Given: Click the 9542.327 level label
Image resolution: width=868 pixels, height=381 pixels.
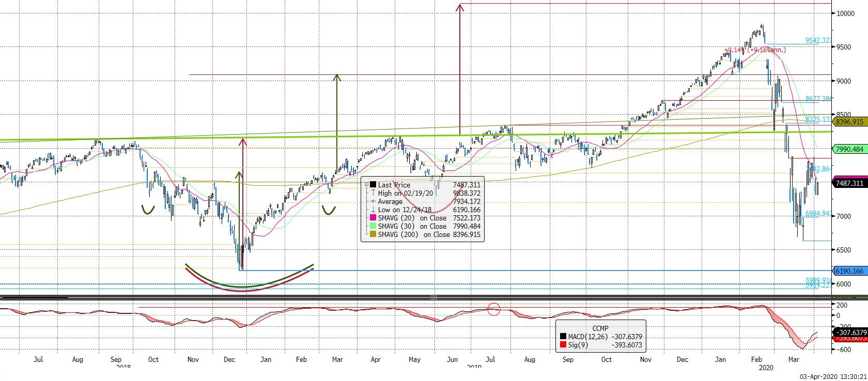Looking at the screenshot, I should point(818,40).
